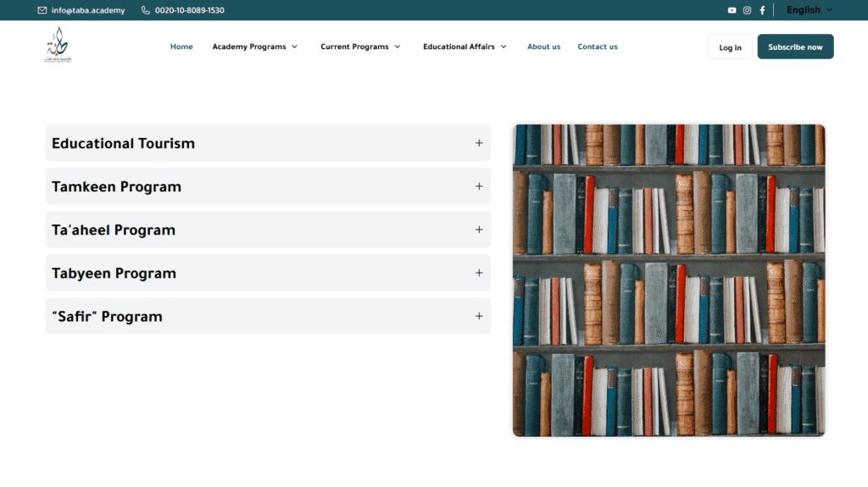Click the phone icon in top bar

point(146,10)
